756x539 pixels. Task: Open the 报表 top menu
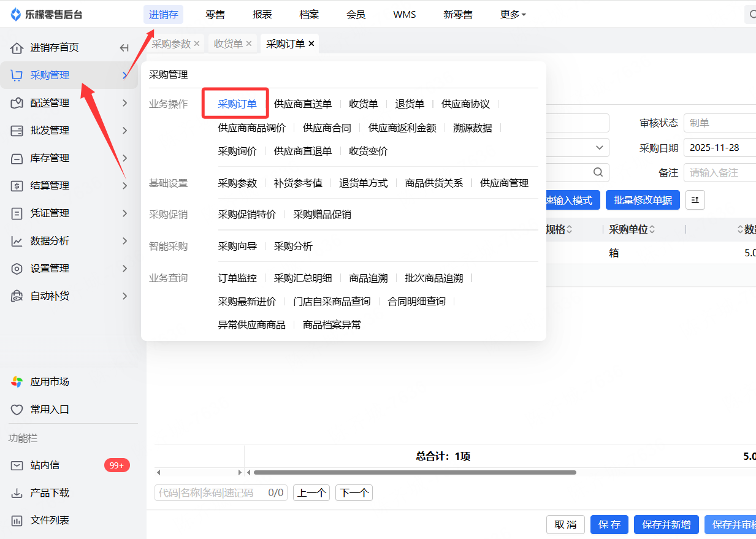[262, 14]
